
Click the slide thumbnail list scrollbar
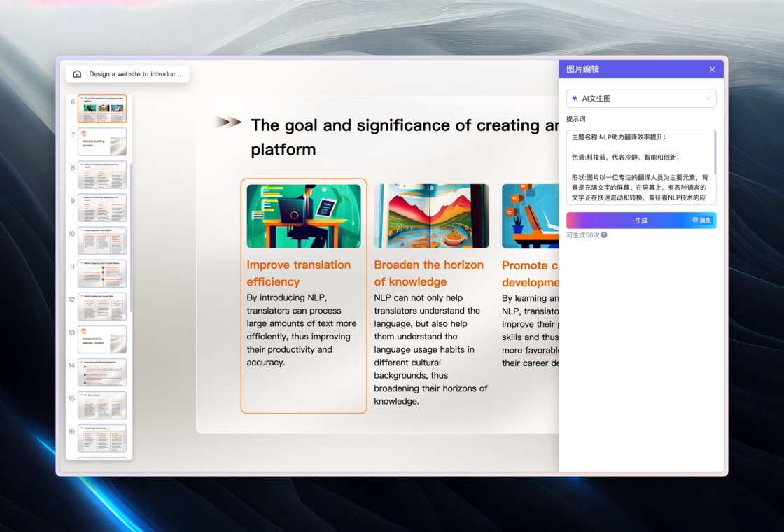click(131, 237)
